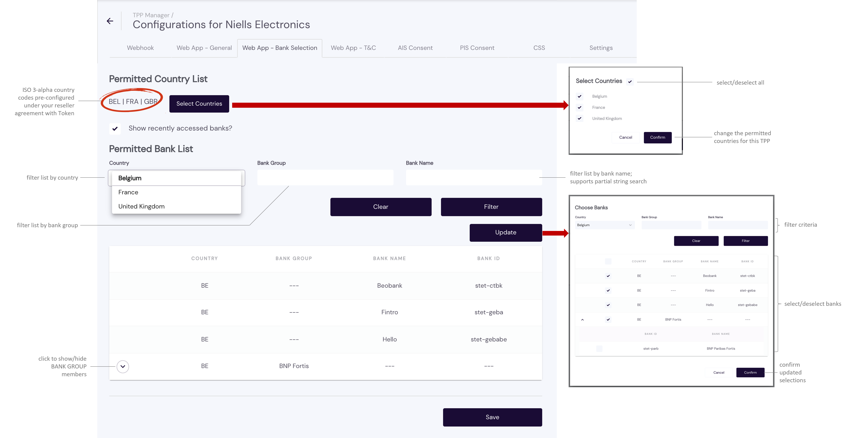Collapse BNP Fortis row in Choose Banks
The image size is (868, 438).
[582, 320]
